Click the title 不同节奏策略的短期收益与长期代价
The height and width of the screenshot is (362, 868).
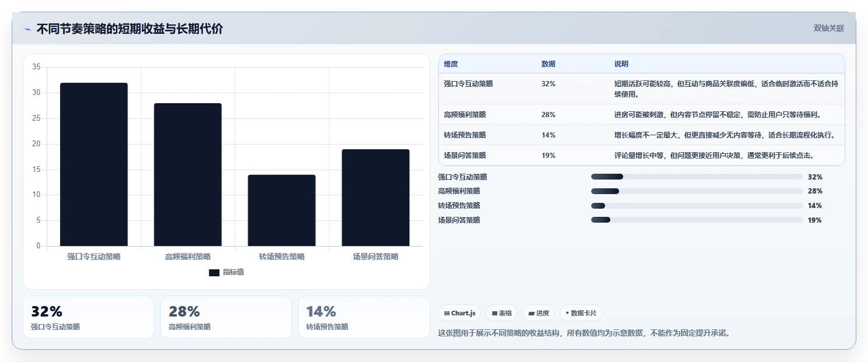129,29
